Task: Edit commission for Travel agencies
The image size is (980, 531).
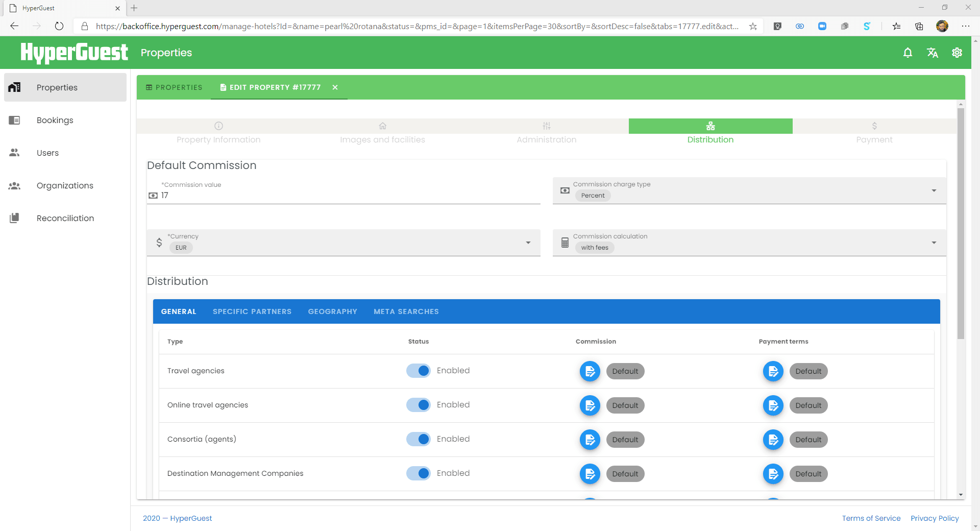Action: tap(590, 371)
